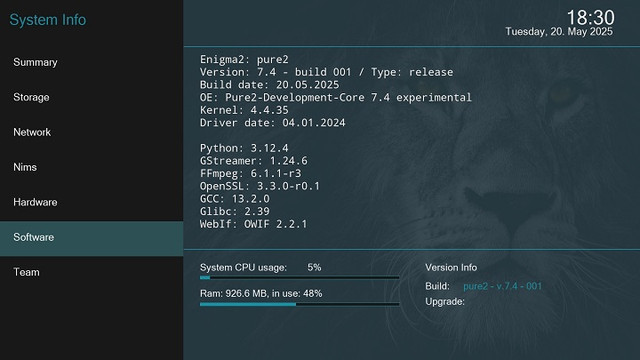The height and width of the screenshot is (360, 640).
Task: Select the Hardware entry
Action: (91, 202)
